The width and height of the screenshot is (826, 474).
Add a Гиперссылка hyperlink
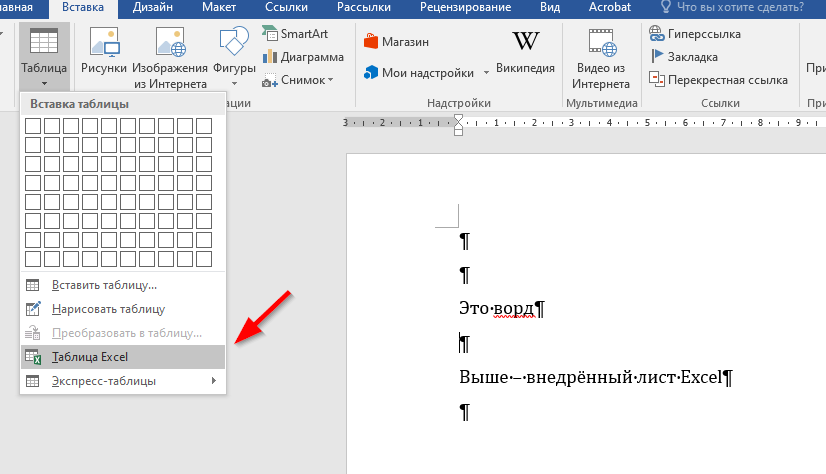(696, 33)
